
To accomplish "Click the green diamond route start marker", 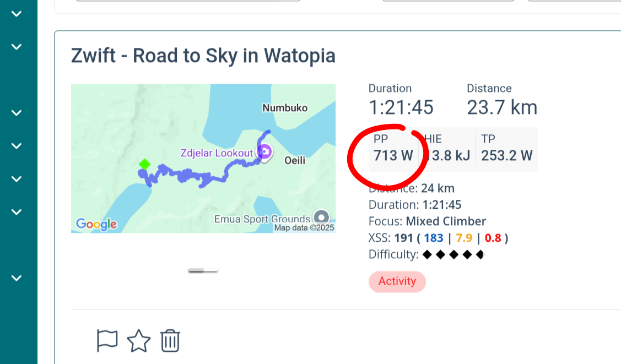I will [144, 164].
